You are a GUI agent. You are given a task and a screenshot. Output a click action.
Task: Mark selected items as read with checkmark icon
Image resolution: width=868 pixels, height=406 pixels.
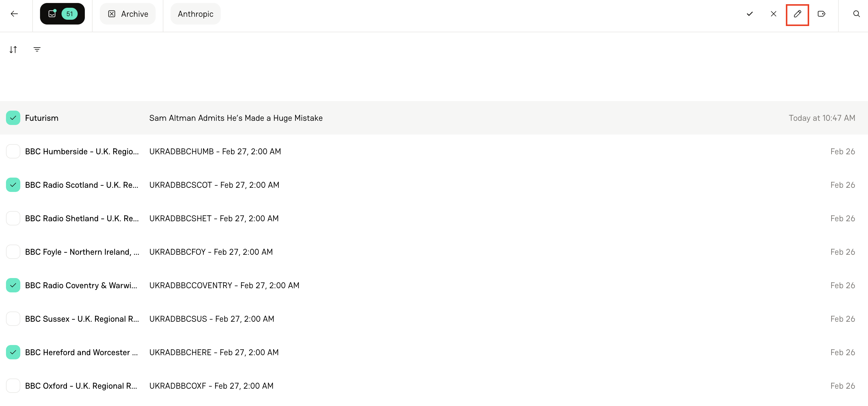tap(749, 14)
